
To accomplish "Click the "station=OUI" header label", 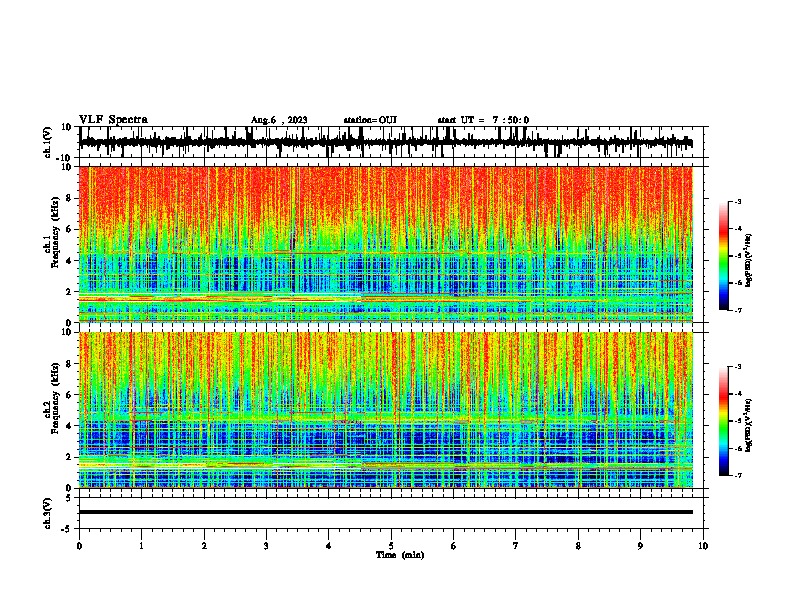I will pyautogui.click(x=370, y=120).
